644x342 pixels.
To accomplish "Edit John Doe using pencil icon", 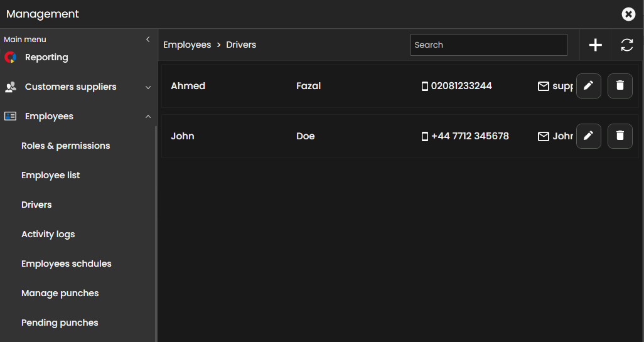I will (588, 136).
